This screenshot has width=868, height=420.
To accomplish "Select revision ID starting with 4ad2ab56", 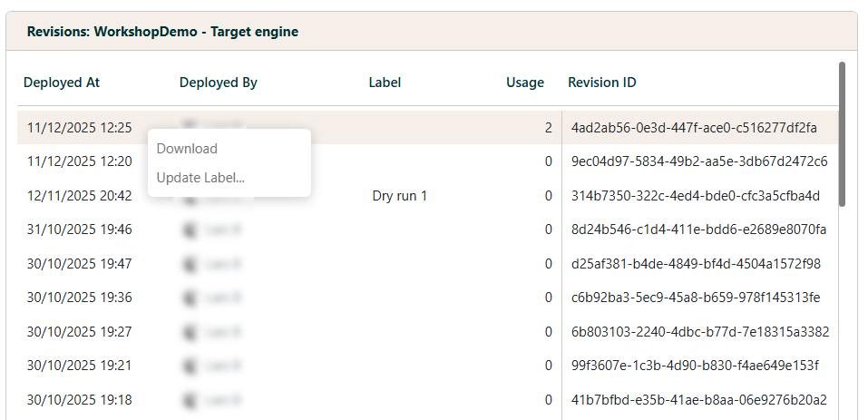I will (x=694, y=128).
